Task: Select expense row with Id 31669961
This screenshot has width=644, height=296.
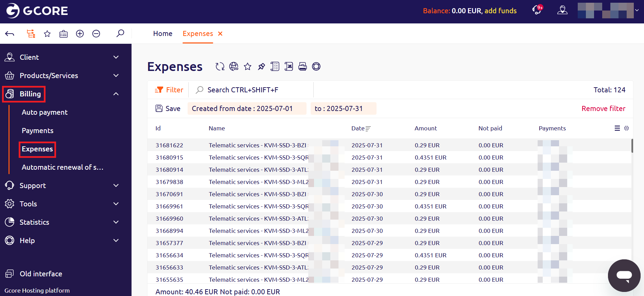Action: [x=389, y=206]
